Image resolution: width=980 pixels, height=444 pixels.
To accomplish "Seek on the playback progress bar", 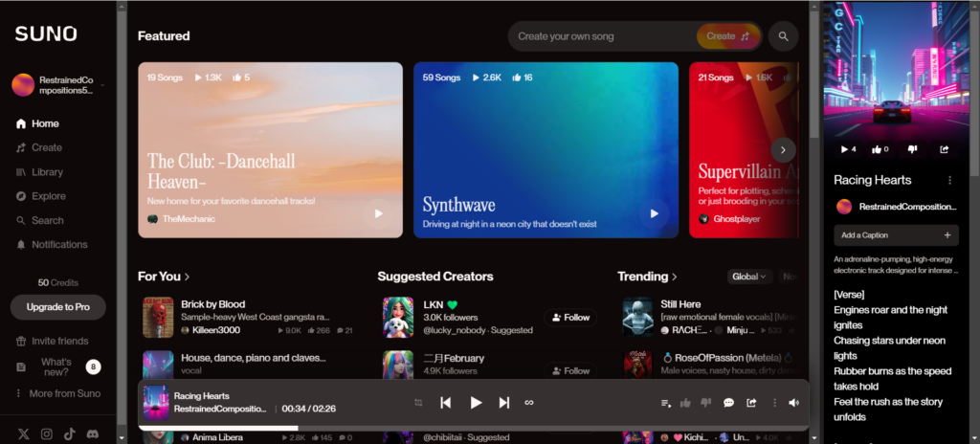I will pos(473,428).
